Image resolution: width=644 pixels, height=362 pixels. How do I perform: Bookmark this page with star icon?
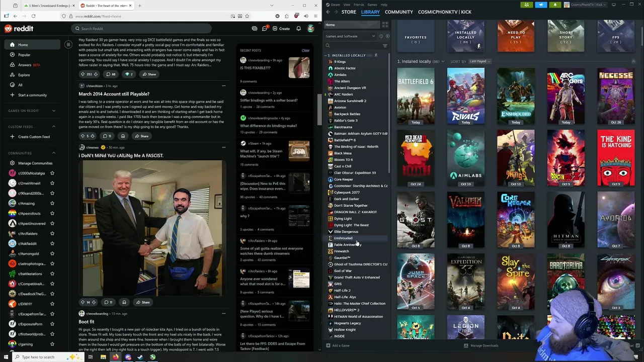pyautogui.click(x=248, y=16)
